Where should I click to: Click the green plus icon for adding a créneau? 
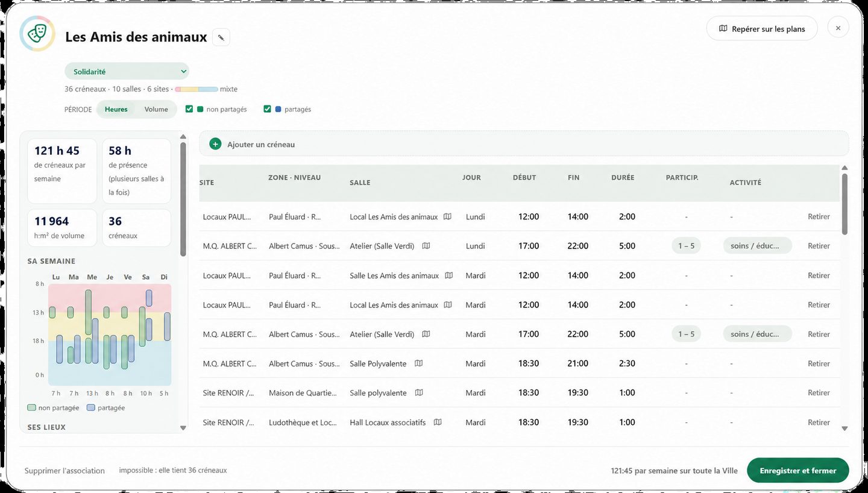point(215,144)
